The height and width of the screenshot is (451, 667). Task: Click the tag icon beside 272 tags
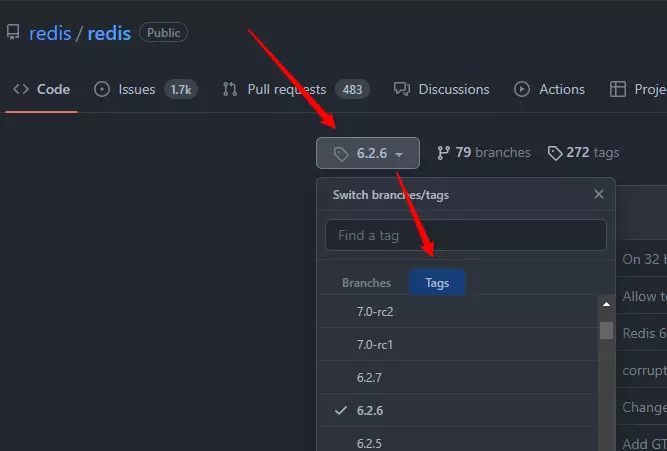click(554, 153)
